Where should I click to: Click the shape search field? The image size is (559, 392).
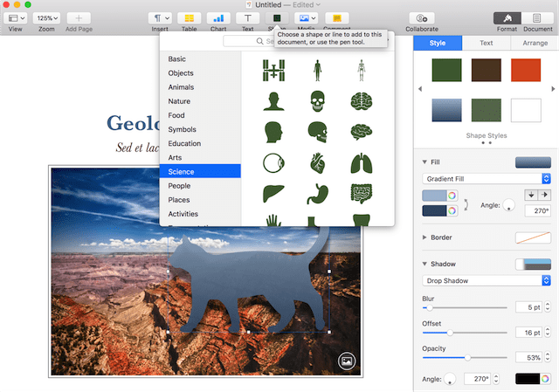tap(249, 41)
